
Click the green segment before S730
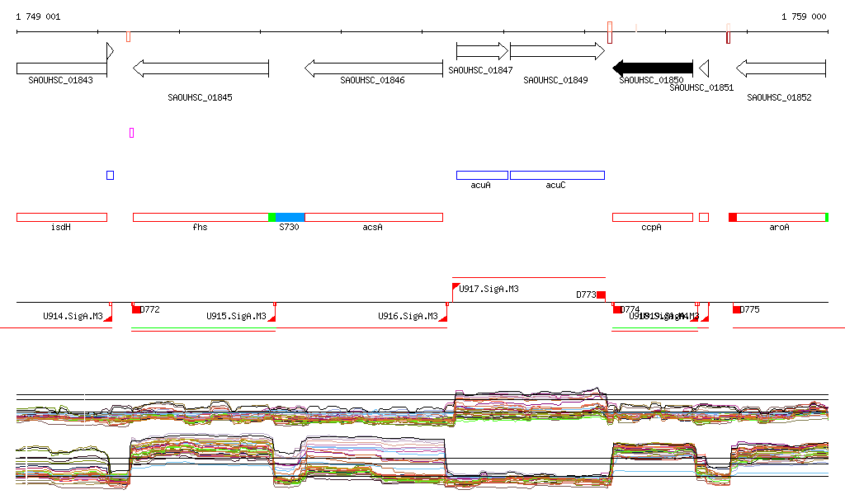pos(272,217)
